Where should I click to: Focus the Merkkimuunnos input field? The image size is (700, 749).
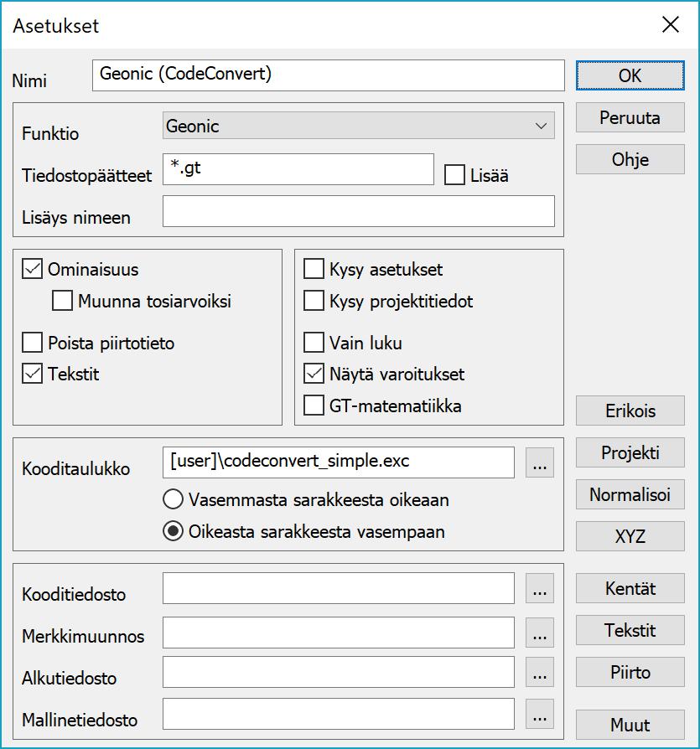pyautogui.click(x=339, y=633)
